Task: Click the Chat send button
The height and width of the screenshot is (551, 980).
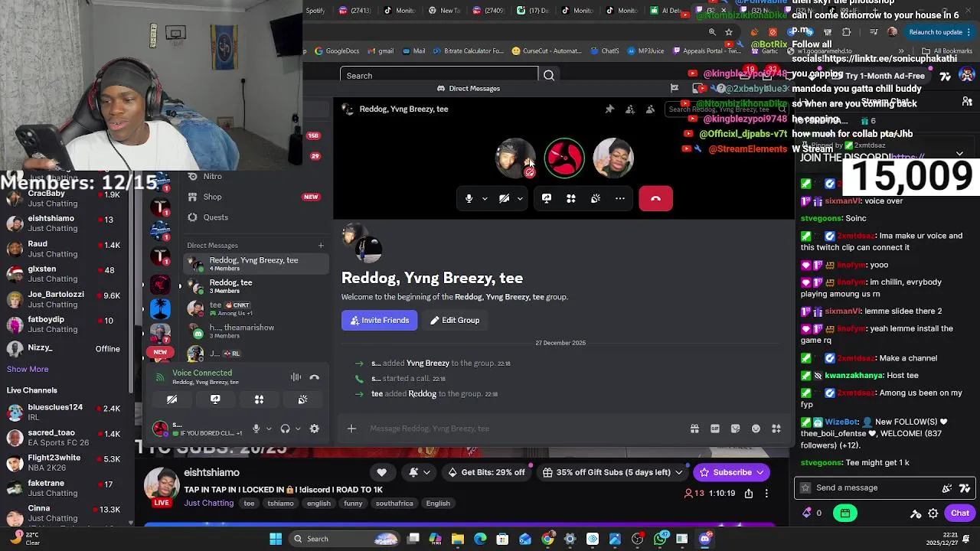Action: (960, 514)
